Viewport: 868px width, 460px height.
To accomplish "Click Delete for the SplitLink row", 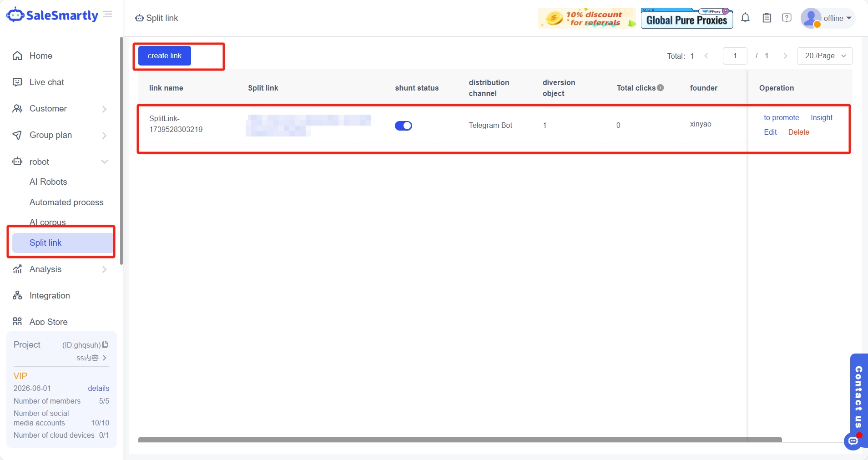I will [798, 132].
